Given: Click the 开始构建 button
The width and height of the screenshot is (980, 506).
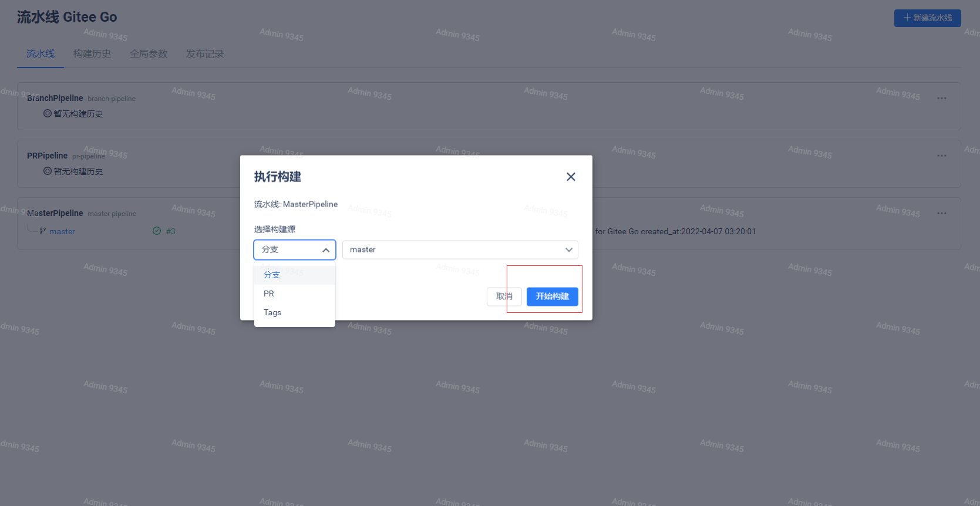Looking at the screenshot, I should pyautogui.click(x=553, y=296).
